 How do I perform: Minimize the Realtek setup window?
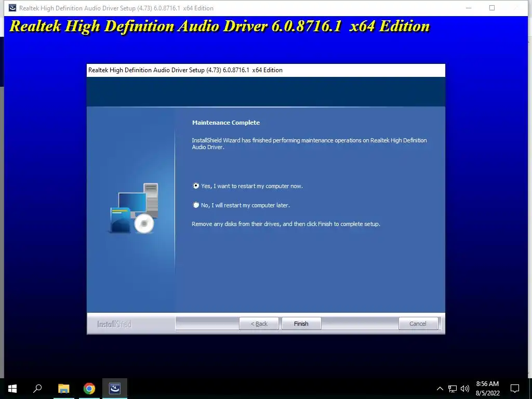pos(469,8)
